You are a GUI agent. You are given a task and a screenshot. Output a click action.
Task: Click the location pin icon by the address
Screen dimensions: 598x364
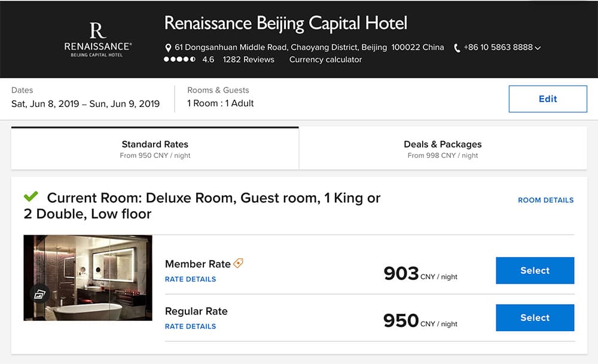(x=169, y=47)
